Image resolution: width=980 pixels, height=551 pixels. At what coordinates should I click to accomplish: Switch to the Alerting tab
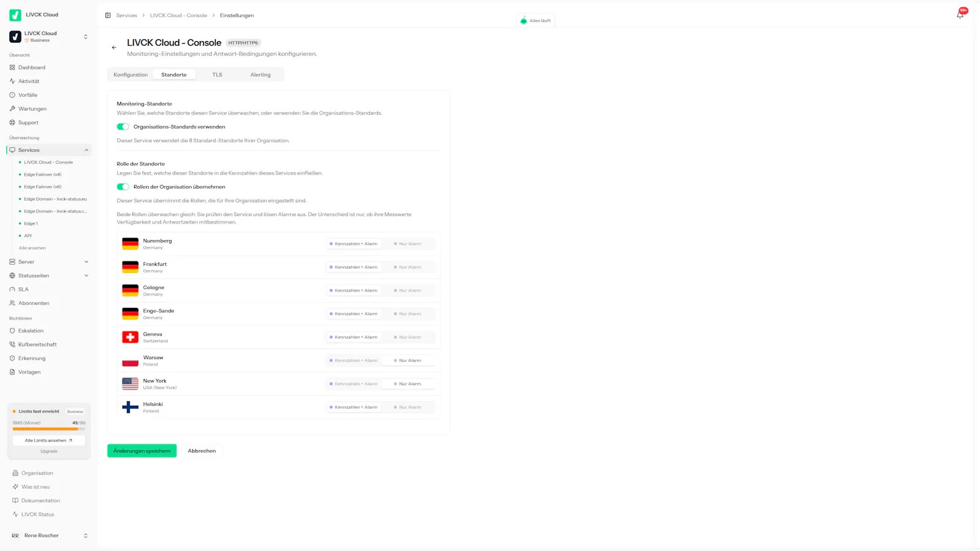(260, 75)
